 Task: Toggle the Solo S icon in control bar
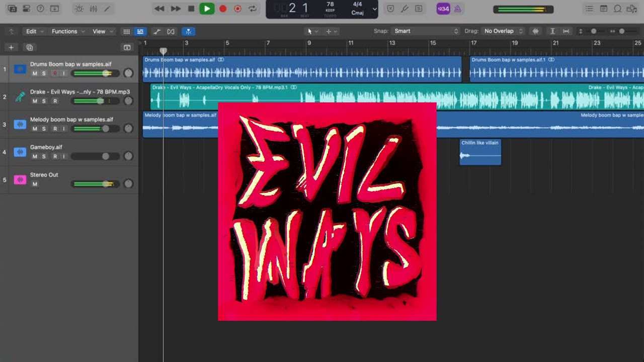pos(419,9)
